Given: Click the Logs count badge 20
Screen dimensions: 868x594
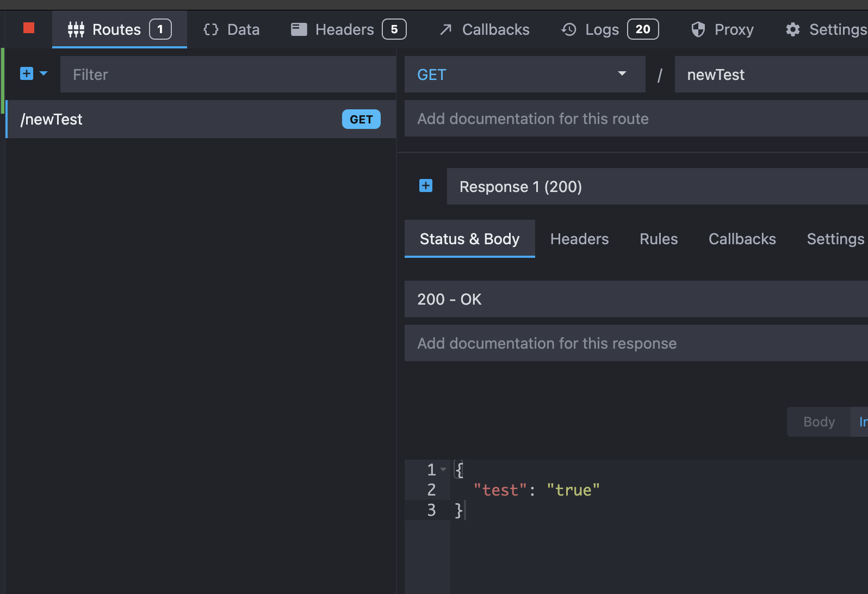Looking at the screenshot, I should coord(643,29).
